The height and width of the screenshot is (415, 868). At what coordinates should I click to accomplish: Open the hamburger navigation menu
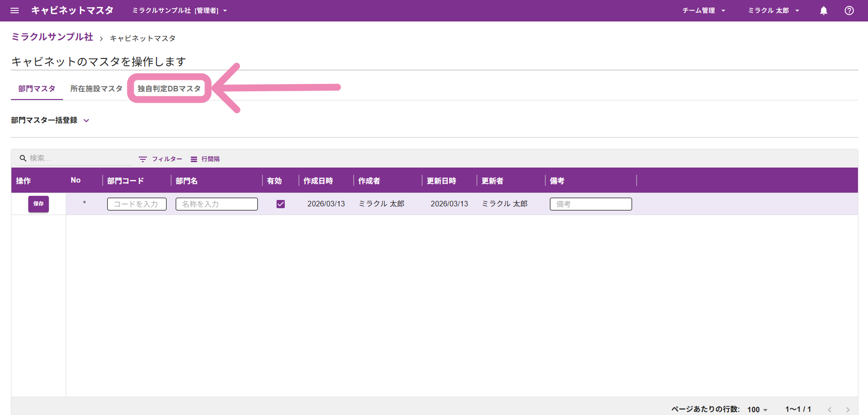point(15,11)
